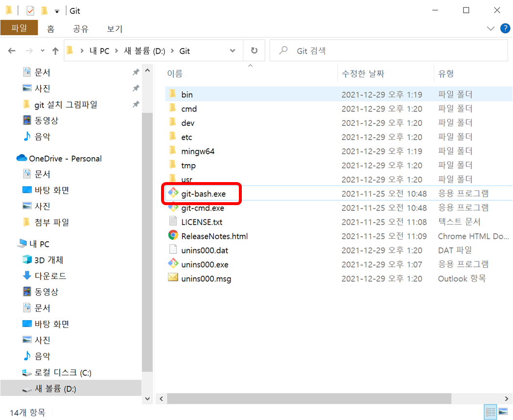513x420 pixels.
Task: Select the tmp folder icon
Action: coord(173,165)
